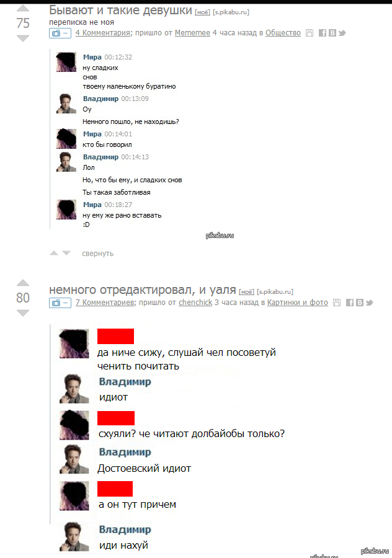Toggle image view button on first post

point(60,33)
